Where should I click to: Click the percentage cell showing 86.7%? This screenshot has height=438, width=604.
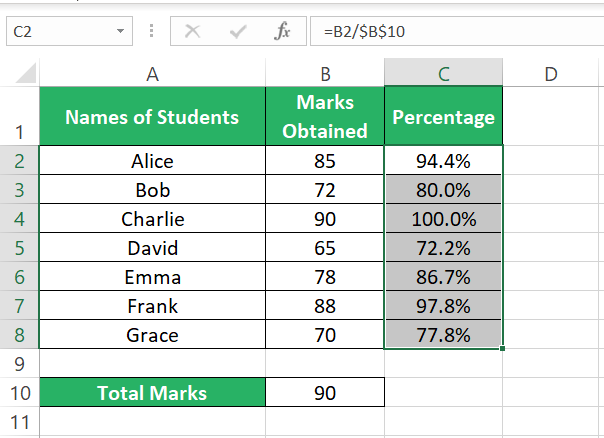[443, 276]
